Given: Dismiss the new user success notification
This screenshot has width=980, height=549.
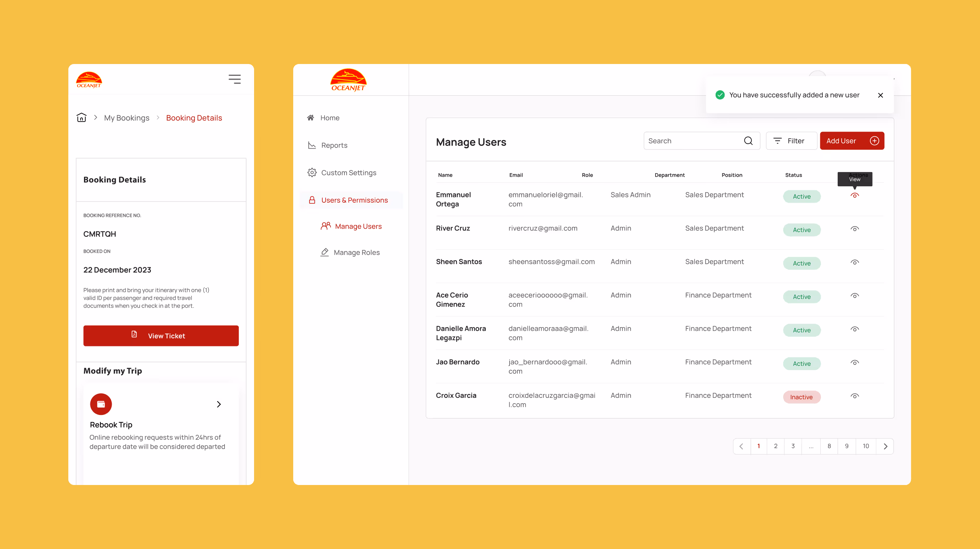Looking at the screenshot, I should coord(880,95).
